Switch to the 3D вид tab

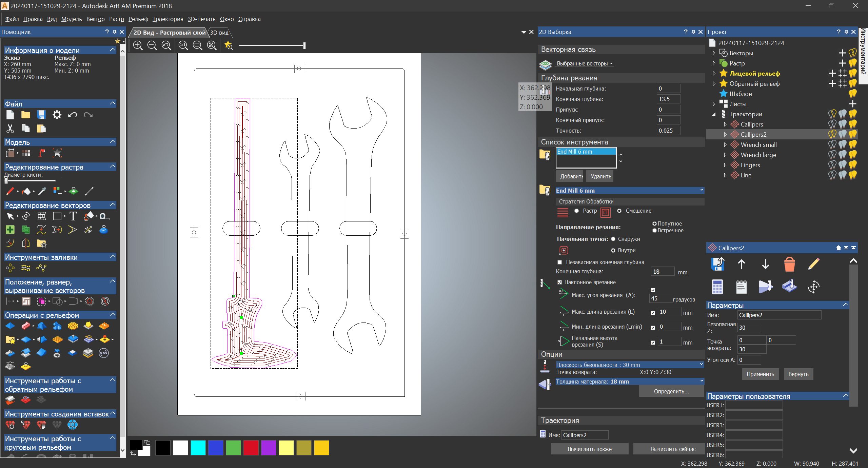tap(219, 33)
